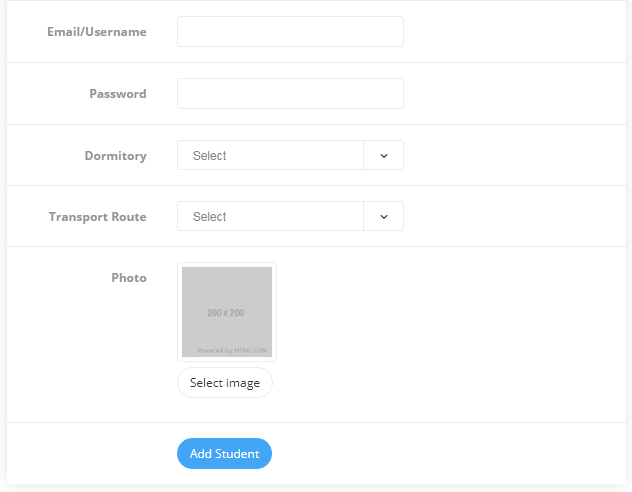Click the Select placeholder text in Dormitory

point(210,156)
